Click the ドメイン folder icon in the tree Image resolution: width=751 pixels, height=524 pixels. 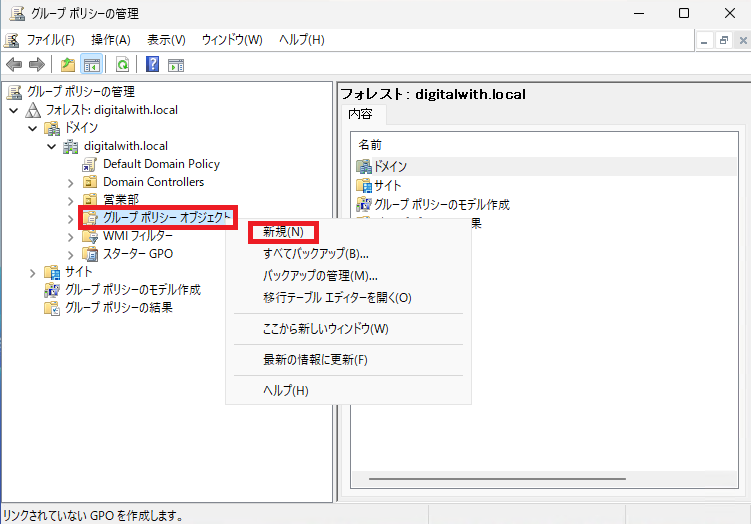click(52, 128)
